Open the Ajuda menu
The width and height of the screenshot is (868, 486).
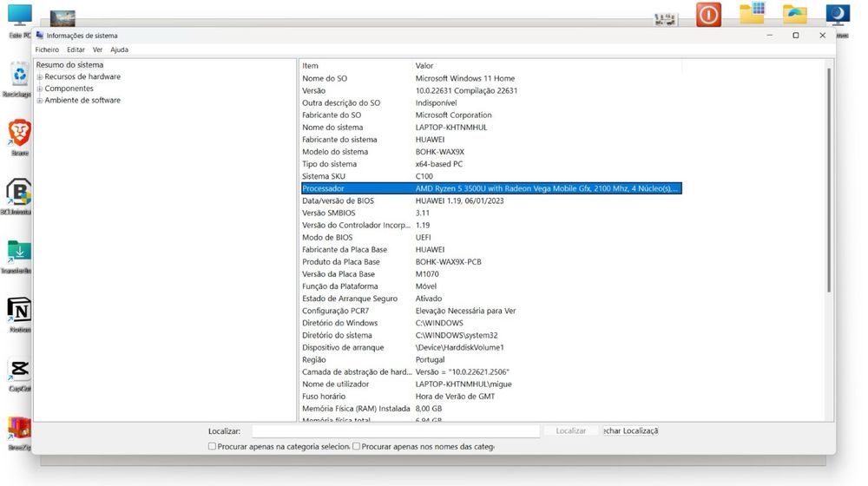119,49
